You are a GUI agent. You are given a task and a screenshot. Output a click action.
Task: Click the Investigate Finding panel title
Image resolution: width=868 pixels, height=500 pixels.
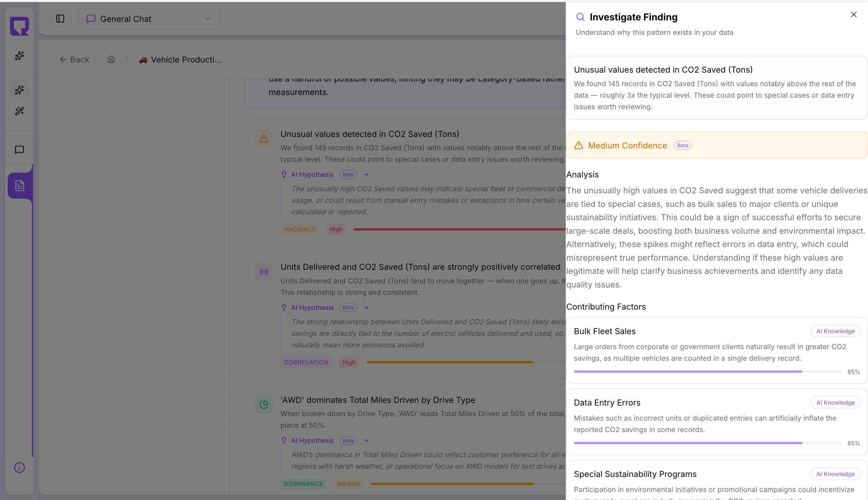[x=633, y=17]
